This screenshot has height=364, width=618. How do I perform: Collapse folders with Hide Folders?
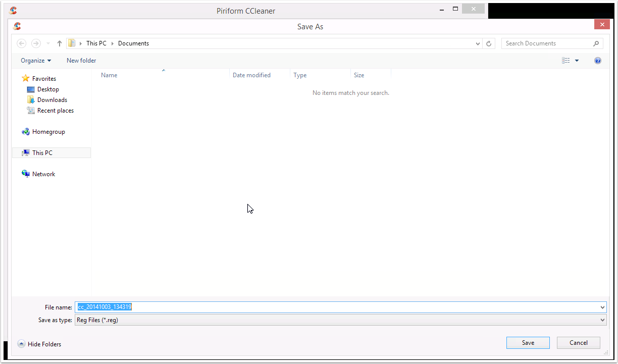point(39,344)
